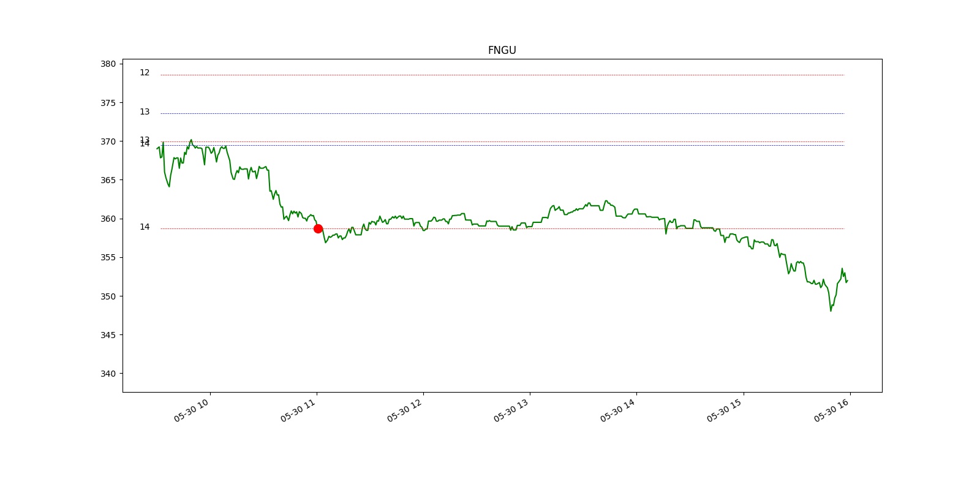Click the level label 14 near 360
The height and width of the screenshot is (490, 980).
click(145, 227)
